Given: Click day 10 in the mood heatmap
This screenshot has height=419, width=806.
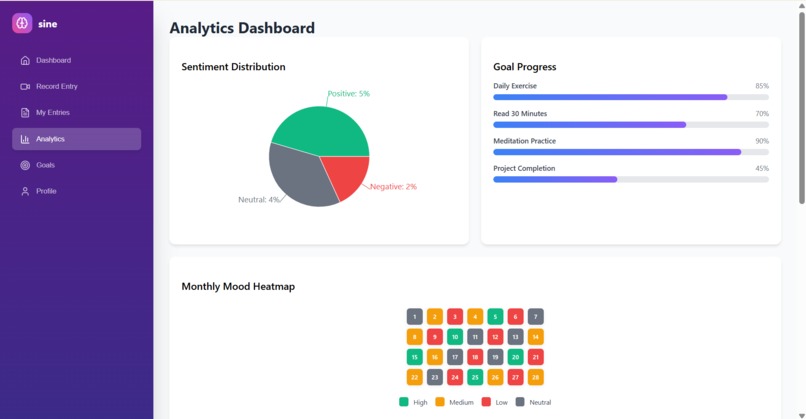Looking at the screenshot, I should pos(455,337).
